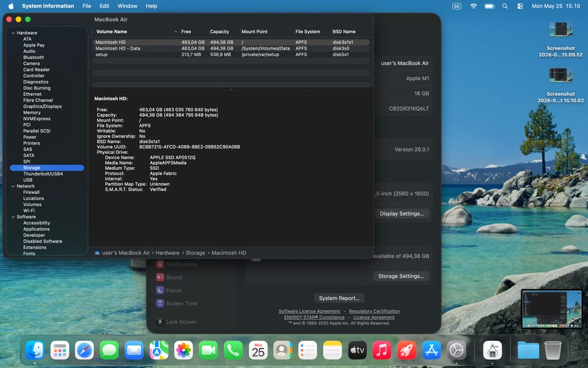
Task: Select Thunderbolt/USB4 in the sidebar
Action: pos(43,174)
